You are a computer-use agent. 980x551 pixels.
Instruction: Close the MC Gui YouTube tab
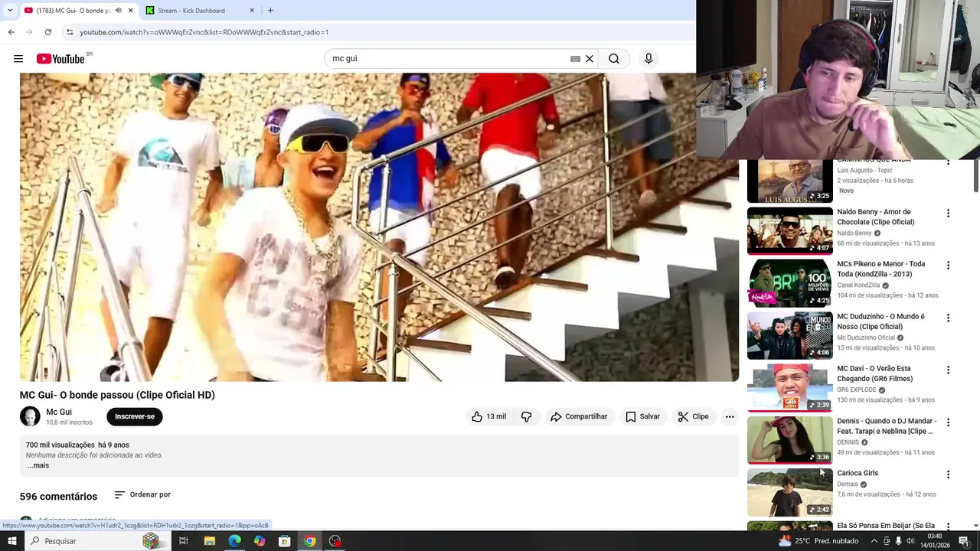tap(131, 11)
